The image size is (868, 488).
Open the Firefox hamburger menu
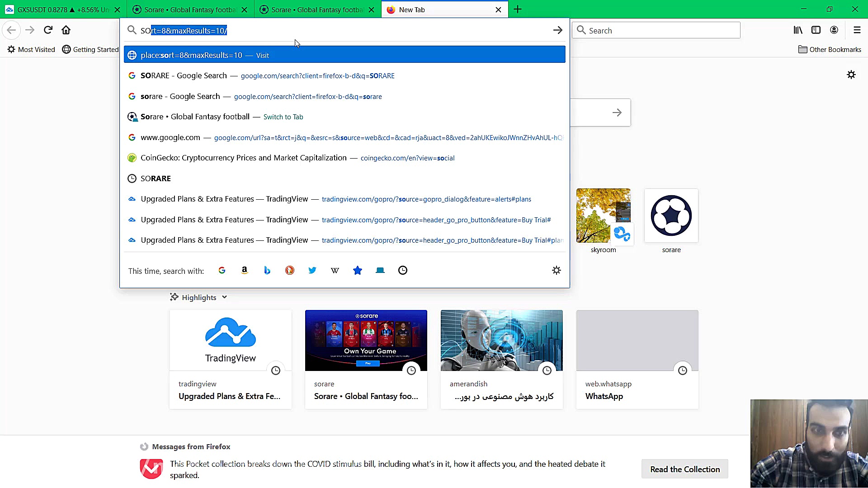tap(857, 30)
